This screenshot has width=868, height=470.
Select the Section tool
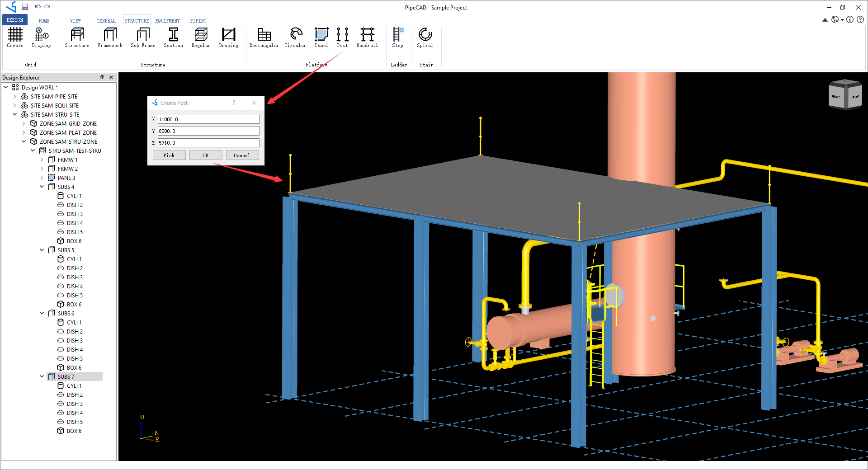(173, 38)
